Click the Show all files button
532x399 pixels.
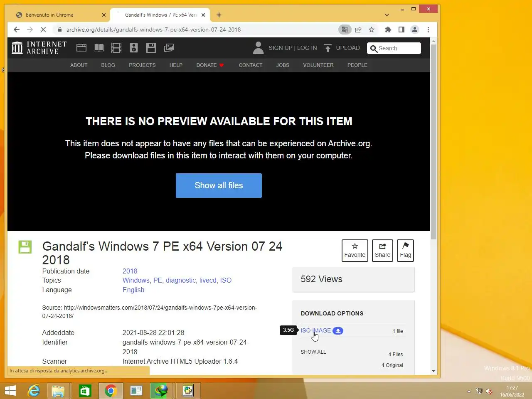(x=219, y=185)
